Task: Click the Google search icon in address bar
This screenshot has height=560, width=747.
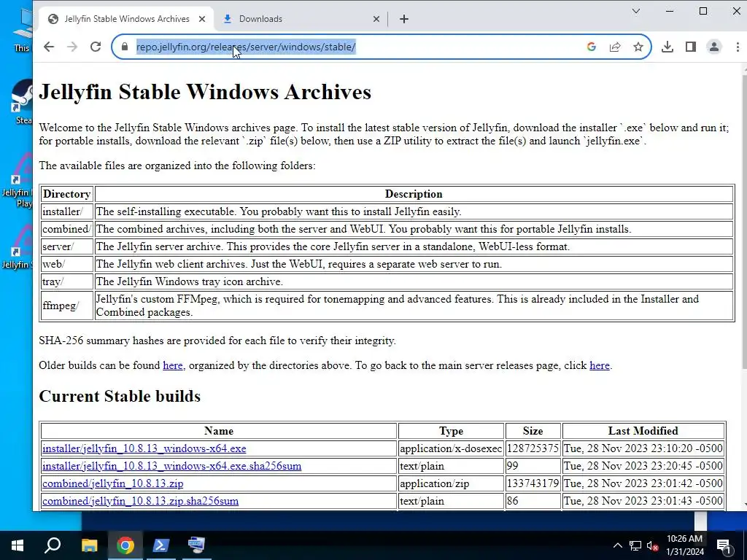Action: tap(591, 47)
